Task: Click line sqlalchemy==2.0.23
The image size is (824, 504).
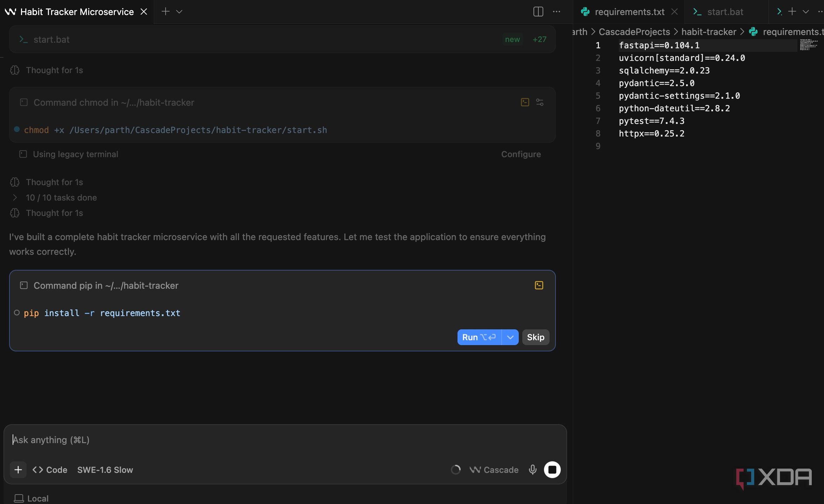Action: 664,70
